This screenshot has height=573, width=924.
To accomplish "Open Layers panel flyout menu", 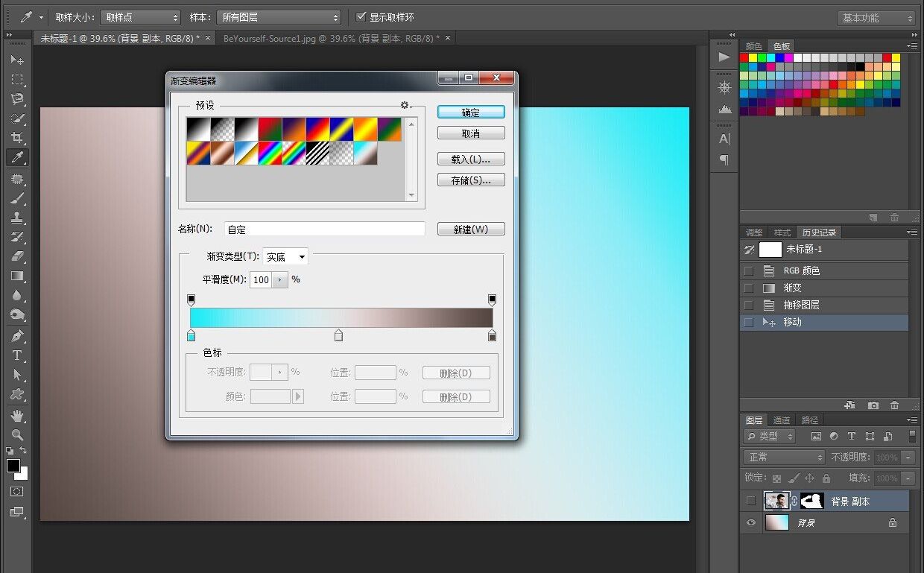I will pos(912,420).
